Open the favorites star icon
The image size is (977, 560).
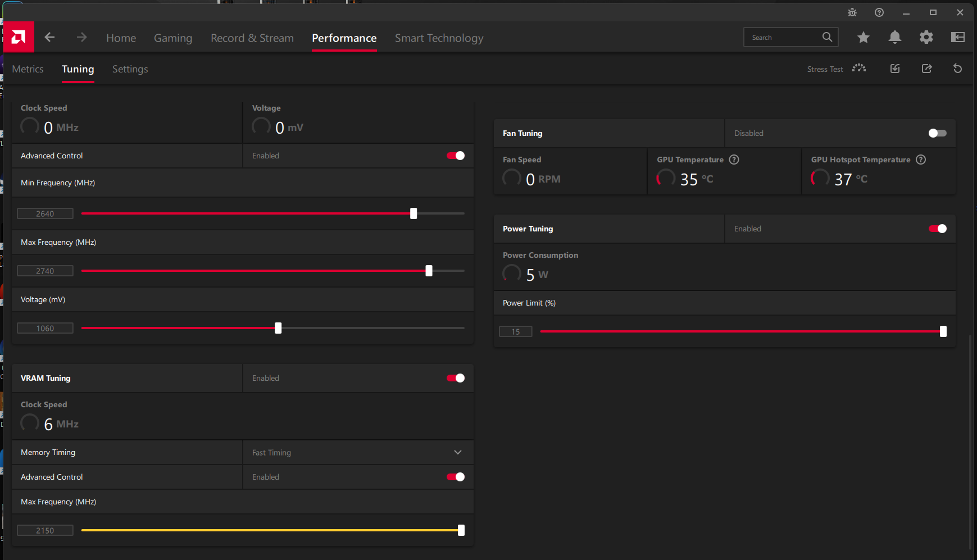[863, 38]
